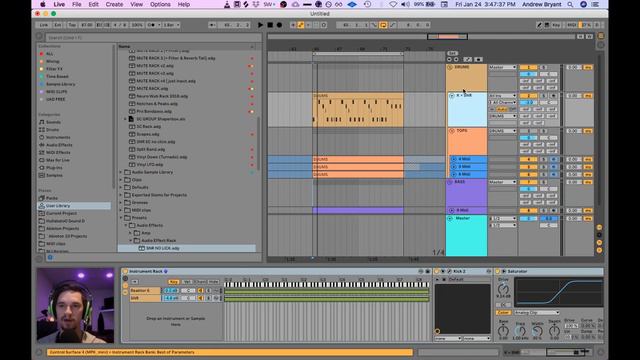
Task: Select the Time Based collection
Action: (x=57, y=76)
